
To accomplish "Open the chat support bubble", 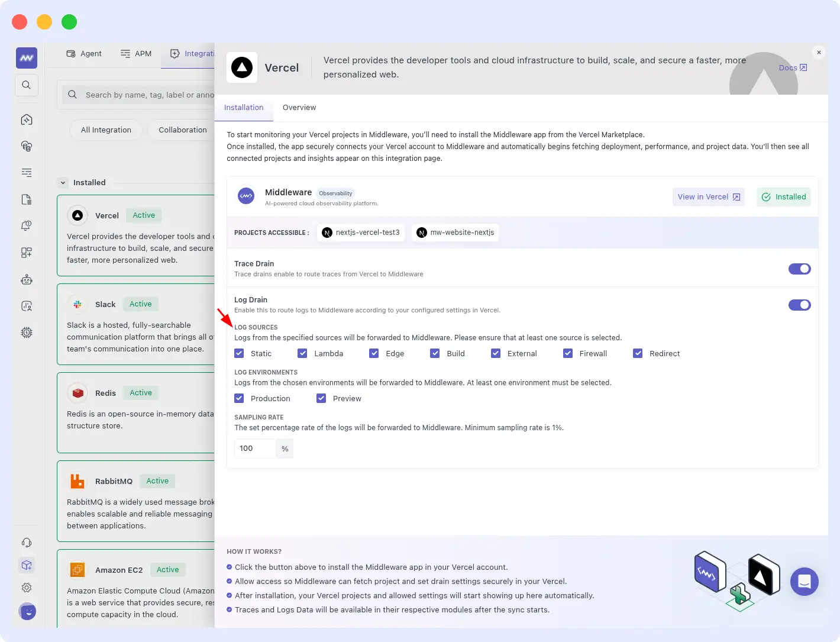I will tap(805, 582).
